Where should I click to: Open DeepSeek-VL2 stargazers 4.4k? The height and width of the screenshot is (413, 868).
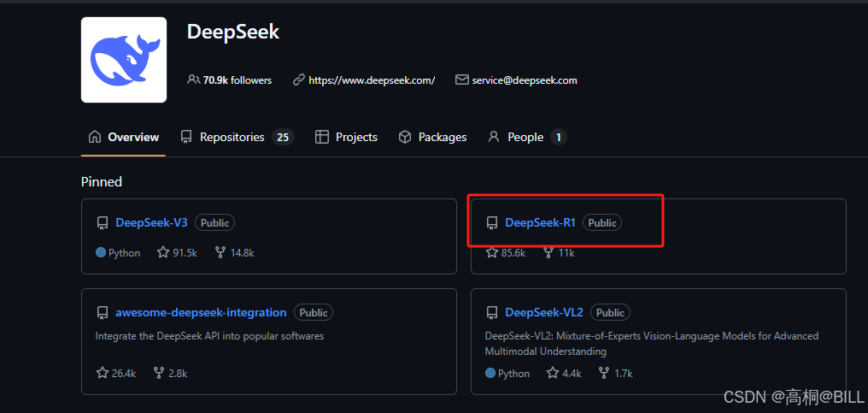[x=564, y=373]
